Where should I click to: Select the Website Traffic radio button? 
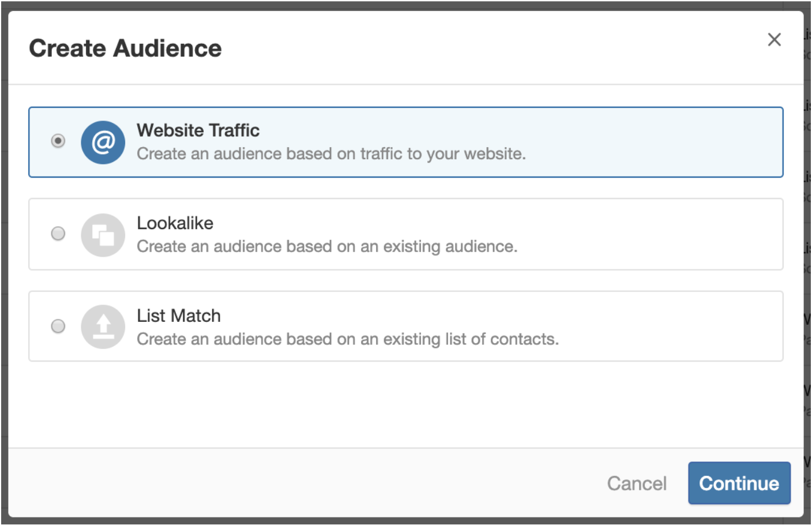coord(58,140)
